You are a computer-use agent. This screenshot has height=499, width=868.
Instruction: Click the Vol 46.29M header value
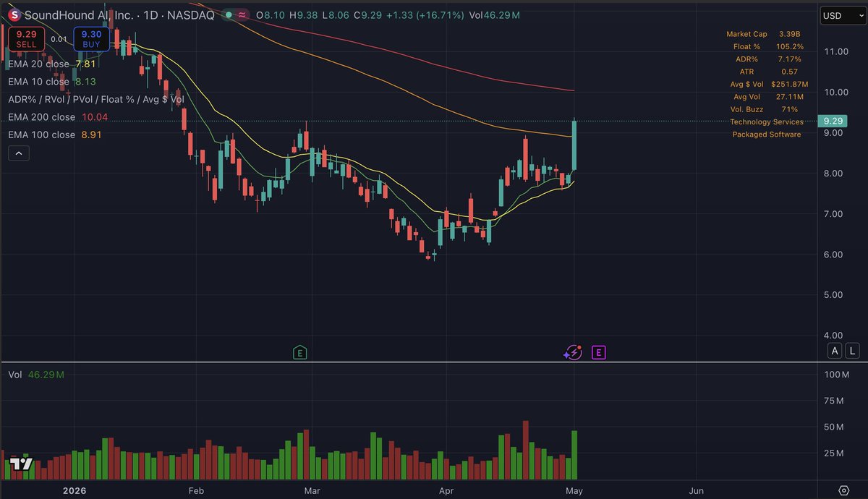494,15
